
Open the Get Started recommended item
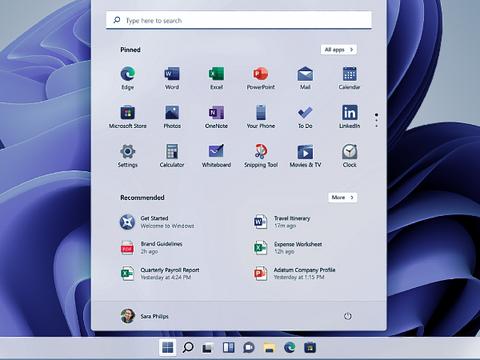pyautogui.click(x=157, y=222)
